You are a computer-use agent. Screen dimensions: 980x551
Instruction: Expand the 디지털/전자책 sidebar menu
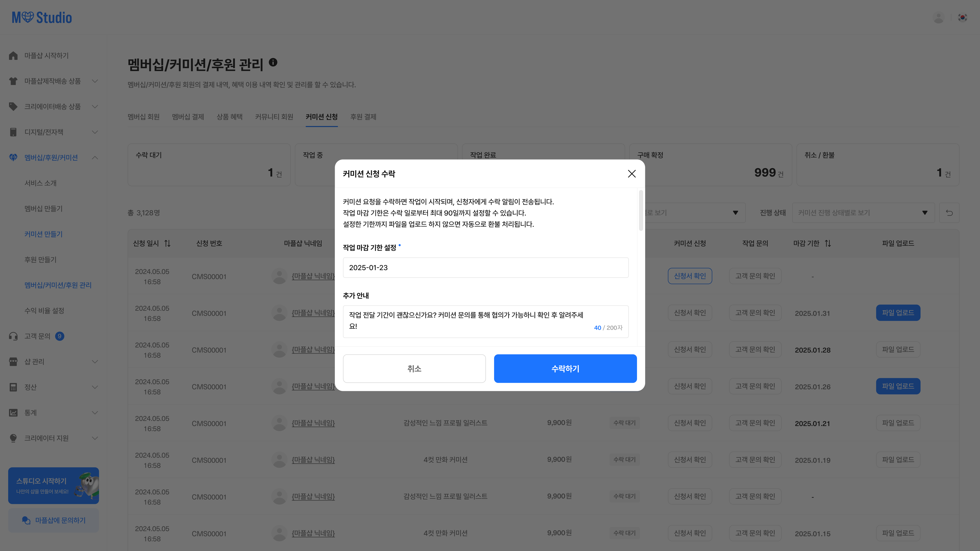pyautogui.click(x=95, y=132)
